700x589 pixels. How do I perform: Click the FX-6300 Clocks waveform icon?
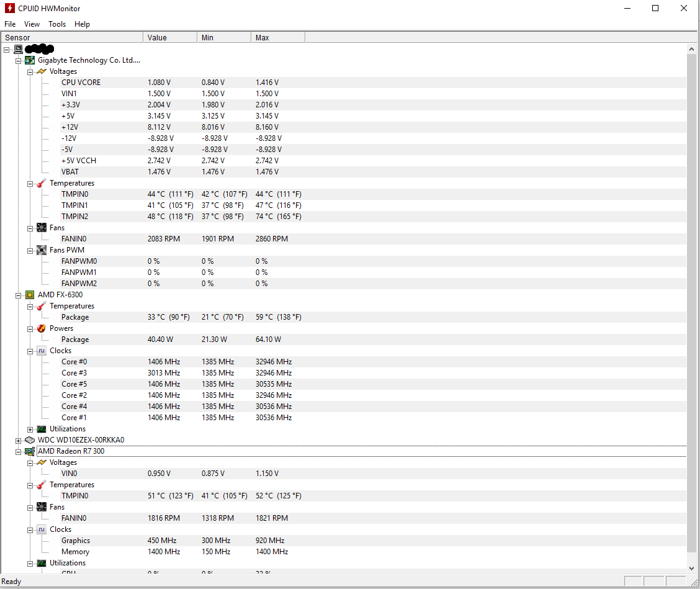click(42, 351)
